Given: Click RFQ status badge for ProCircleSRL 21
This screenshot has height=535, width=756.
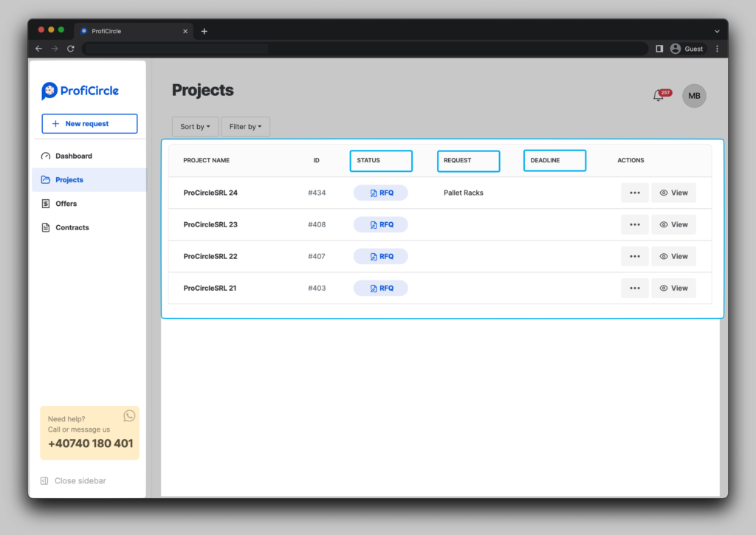Looking at the screenshot, I should tap(381, 289).
